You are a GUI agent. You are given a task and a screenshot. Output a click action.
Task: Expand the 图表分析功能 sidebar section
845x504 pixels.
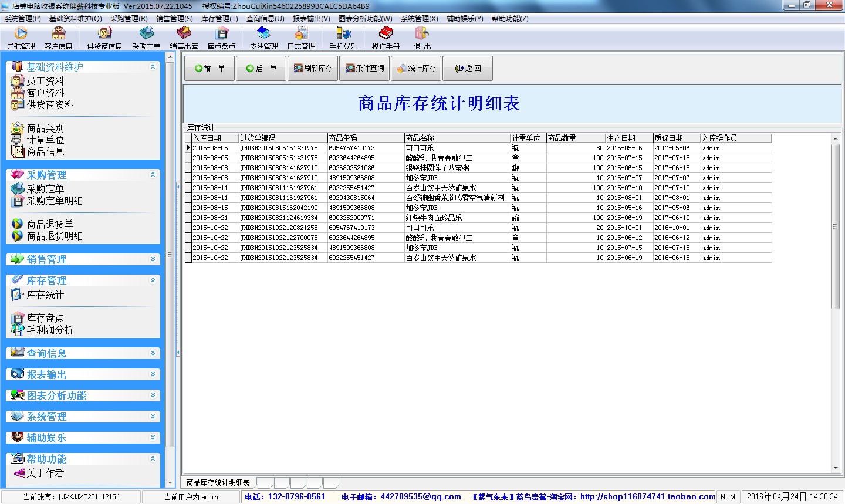[x=153, y=395]
